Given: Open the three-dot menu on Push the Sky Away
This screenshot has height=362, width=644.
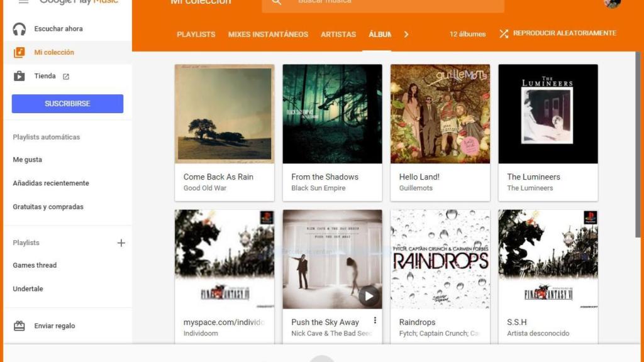Looking at the screenshot, I should pyautogui.click(x=375, y=321).
